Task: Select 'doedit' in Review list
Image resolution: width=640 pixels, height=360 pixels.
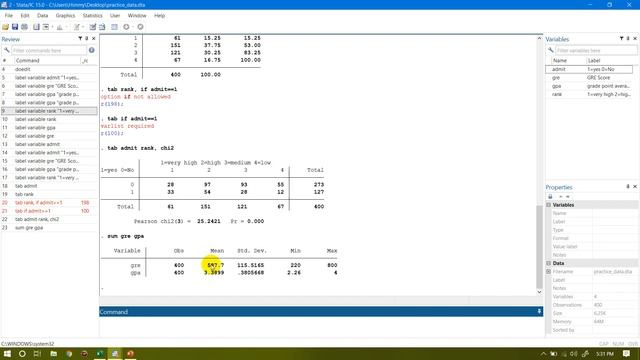Action: click(49, 69)
